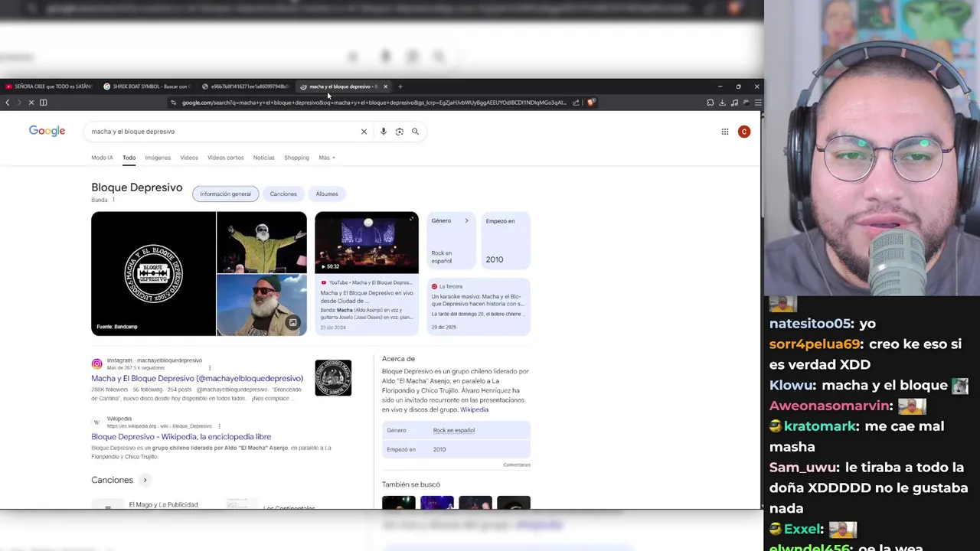Open the La Tercera karaoke masivo card
This screenshot has width=980, height=551.
[x=479, y=306]
